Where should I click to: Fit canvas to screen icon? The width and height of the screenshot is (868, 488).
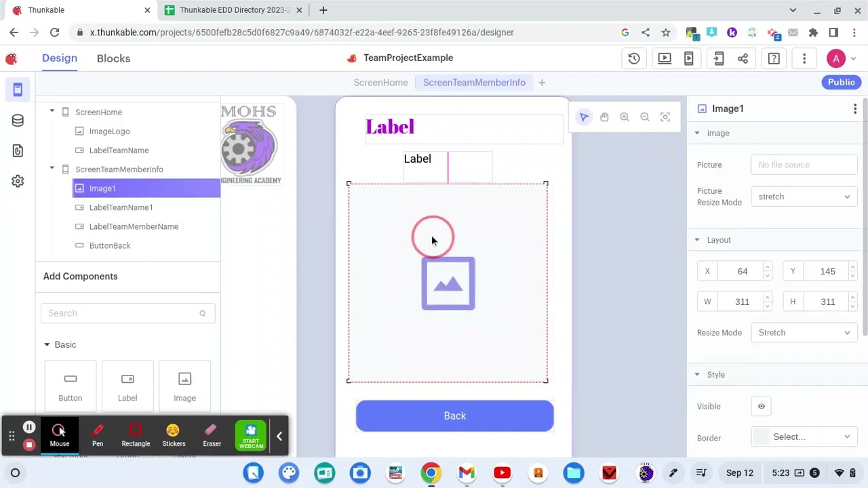click(665, 117)
